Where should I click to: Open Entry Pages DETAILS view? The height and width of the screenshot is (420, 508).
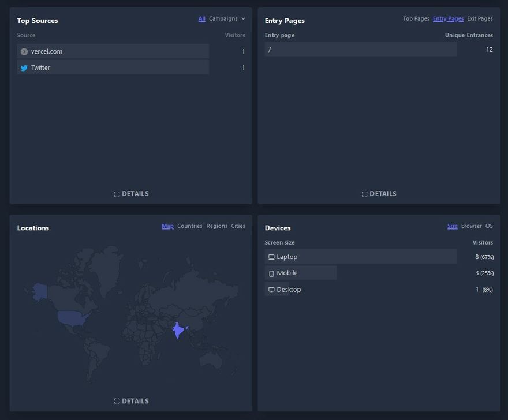379,194
